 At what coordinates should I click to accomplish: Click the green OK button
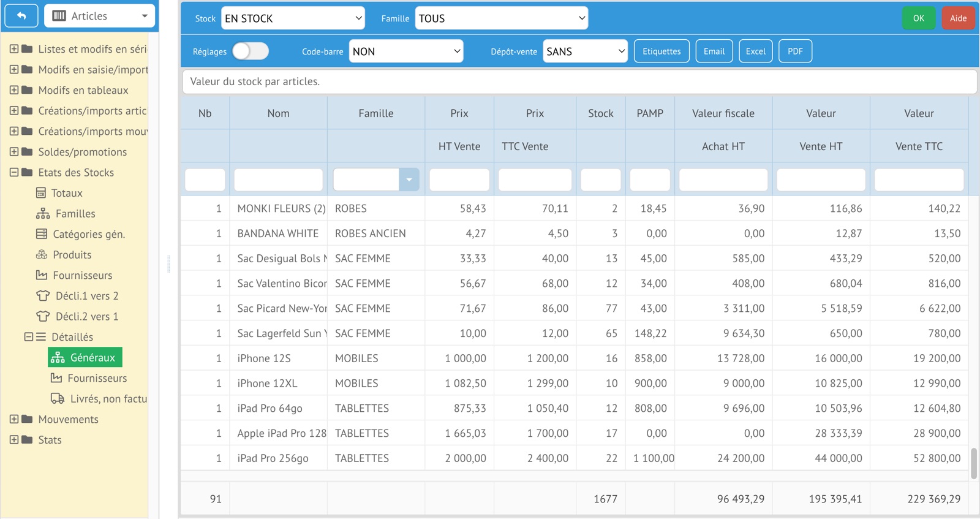pos(918,18)
